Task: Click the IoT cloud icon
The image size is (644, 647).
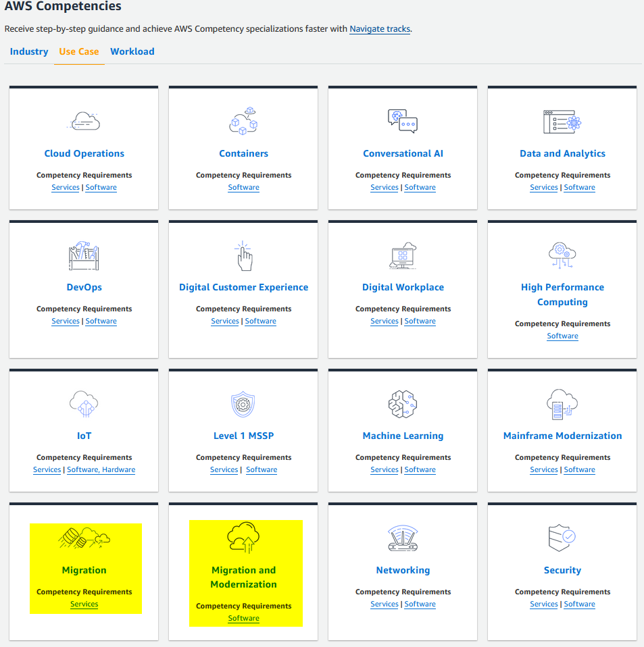Action: (84, 404)
